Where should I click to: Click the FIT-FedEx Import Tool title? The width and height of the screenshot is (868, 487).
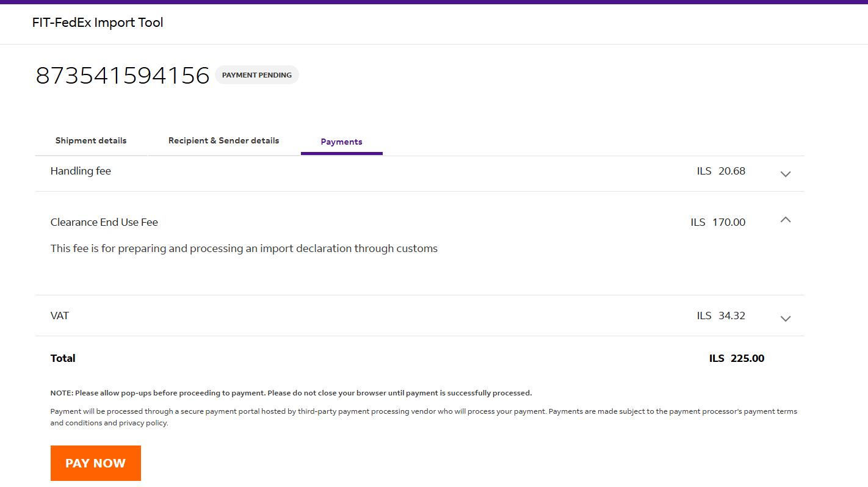pyautogui.click(x=98, y=23)
